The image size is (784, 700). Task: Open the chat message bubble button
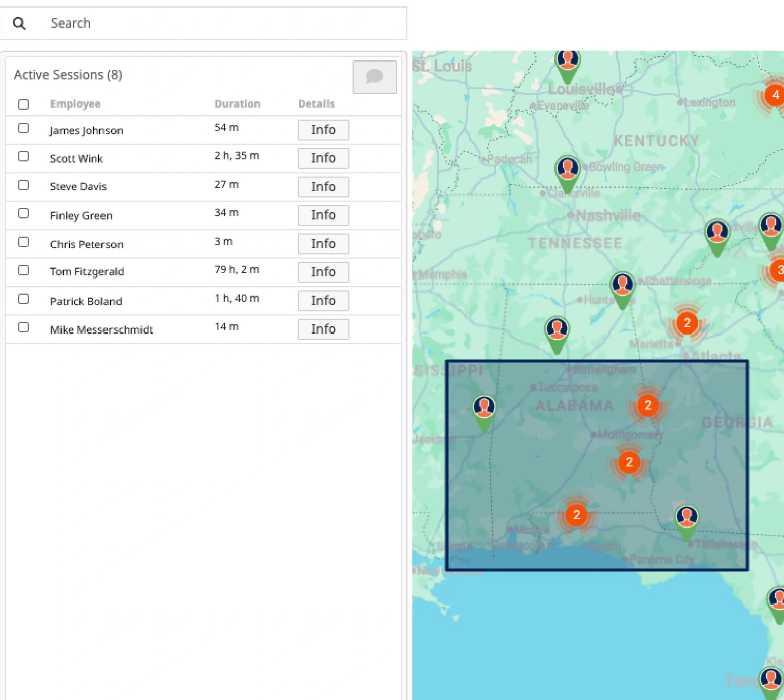click(375, 77)
